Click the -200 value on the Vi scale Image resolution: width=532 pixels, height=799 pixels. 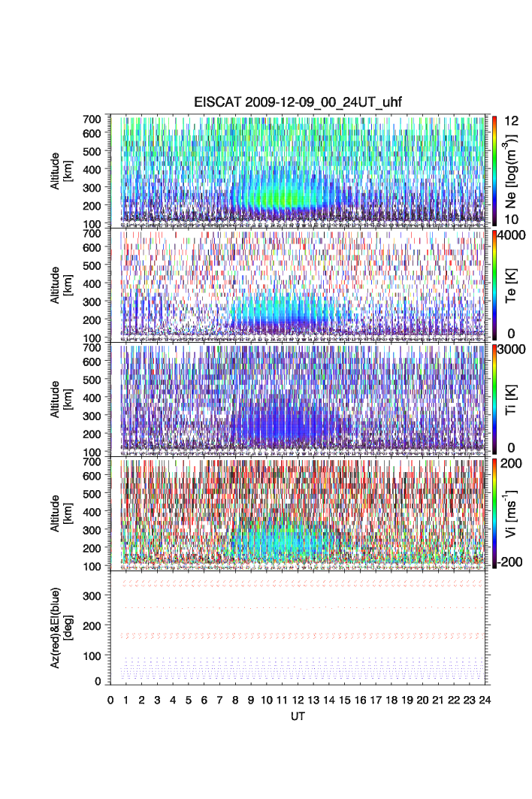click(x=512, y=561)
